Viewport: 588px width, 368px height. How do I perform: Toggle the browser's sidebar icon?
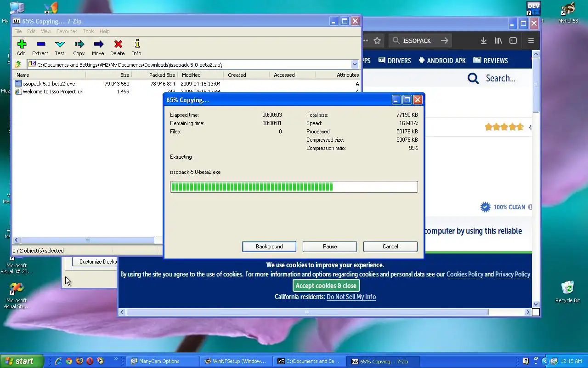(x=513, y=40)
